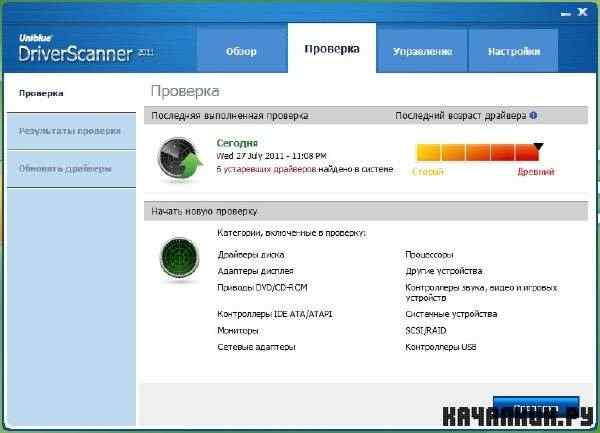
Task: Close the DriverScanner window
Action: (583, 12)
